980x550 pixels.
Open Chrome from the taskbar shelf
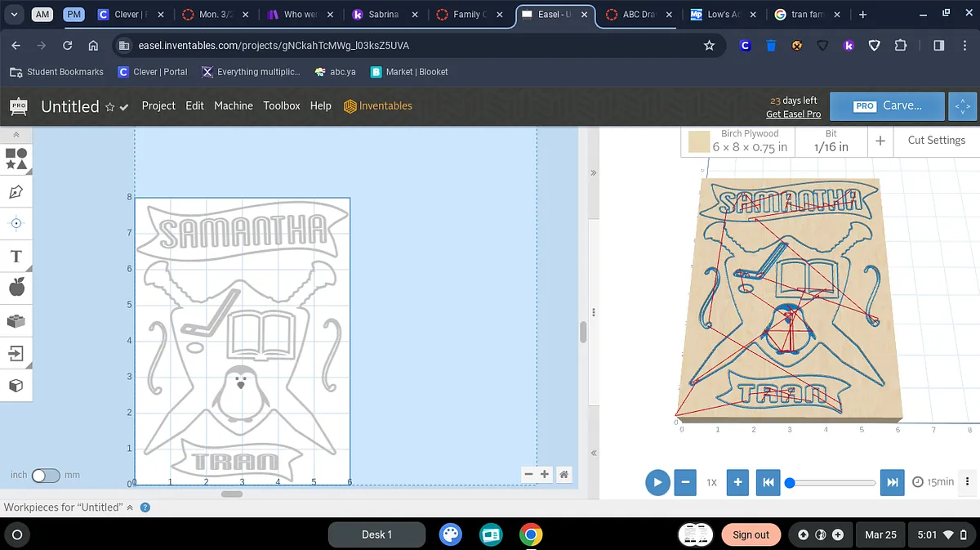pyautogui.click(x=531, y=534)
